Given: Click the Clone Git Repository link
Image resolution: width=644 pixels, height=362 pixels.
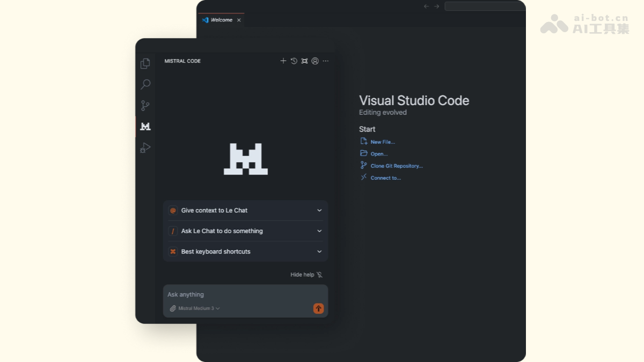Looking at the screenshot, I should coord(396,166).
